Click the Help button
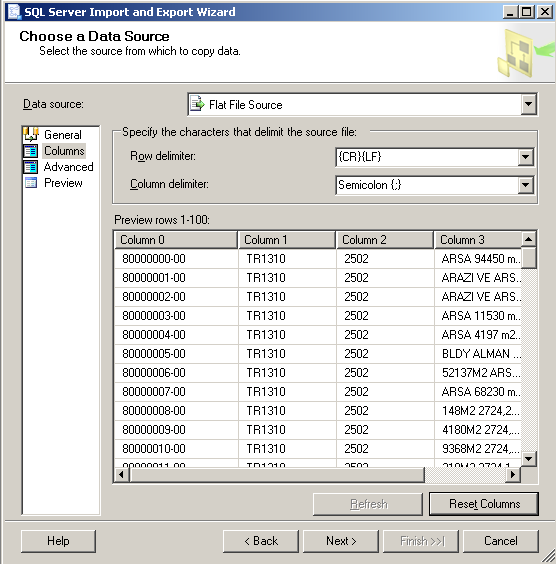The height and width of the screenshot is (564, 556). click(58, 541)
